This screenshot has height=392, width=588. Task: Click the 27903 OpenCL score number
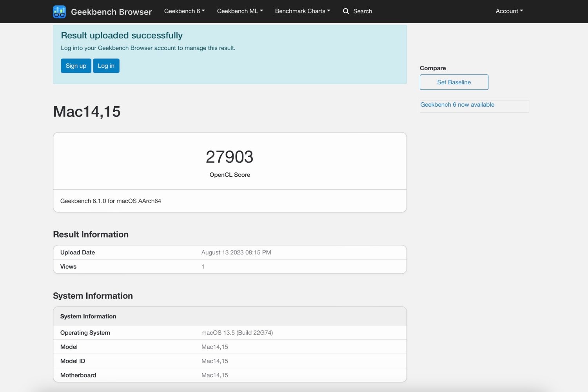(230, 157)
